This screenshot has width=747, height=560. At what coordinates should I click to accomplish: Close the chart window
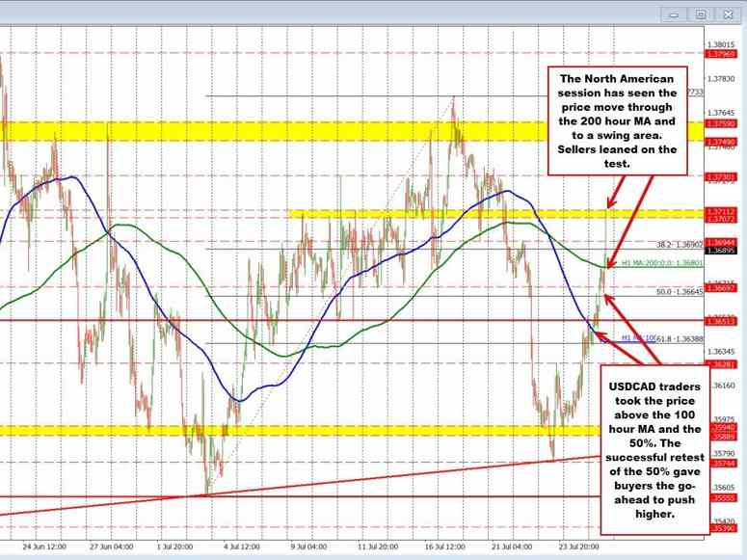point(729,14)
